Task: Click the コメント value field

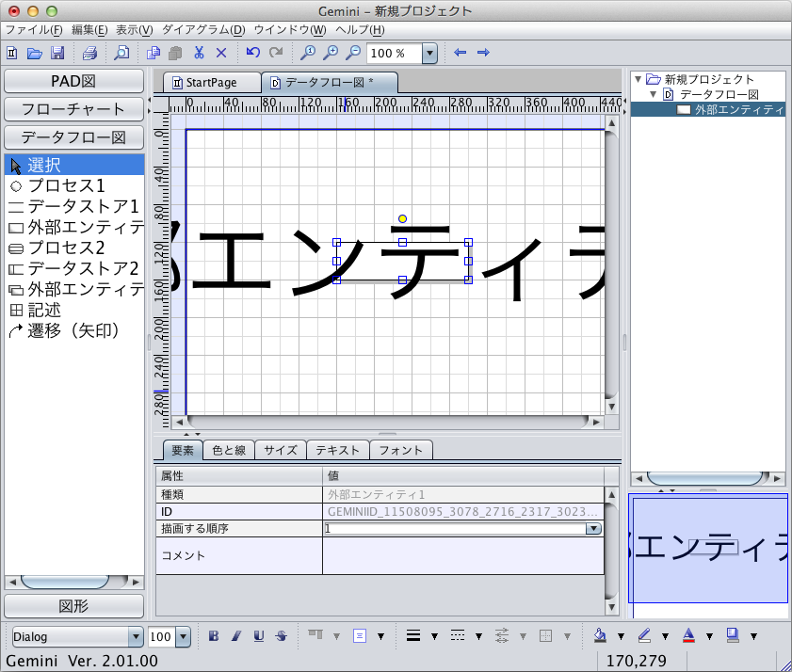Action: pos(462,555)
